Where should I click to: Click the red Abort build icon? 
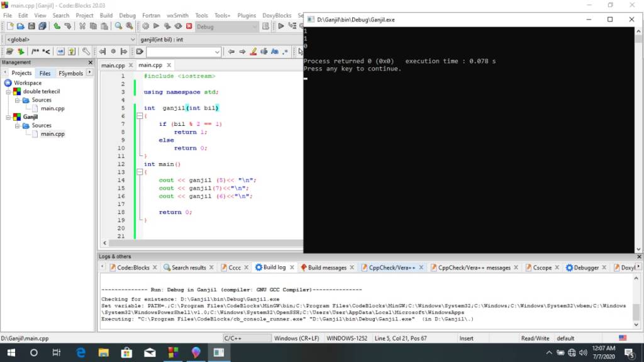[x=189, y=26]
